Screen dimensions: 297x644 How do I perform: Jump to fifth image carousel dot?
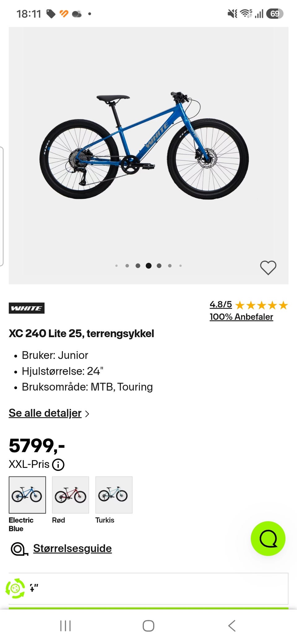(x=159, y=266)
